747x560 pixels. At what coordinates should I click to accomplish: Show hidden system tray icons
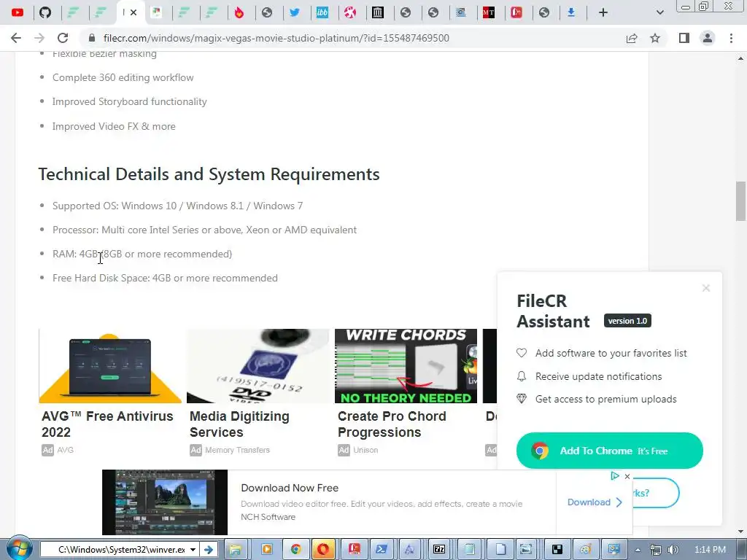(x=638, y=550)
